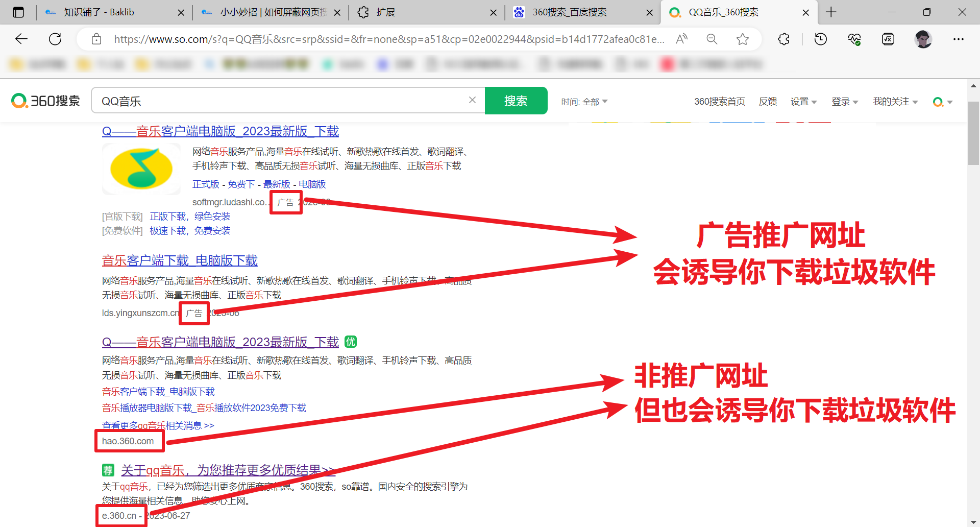Go to 360搜索 logo homepage
The height and width of the screenshot is (527, 980).
[x=46, y=101]
